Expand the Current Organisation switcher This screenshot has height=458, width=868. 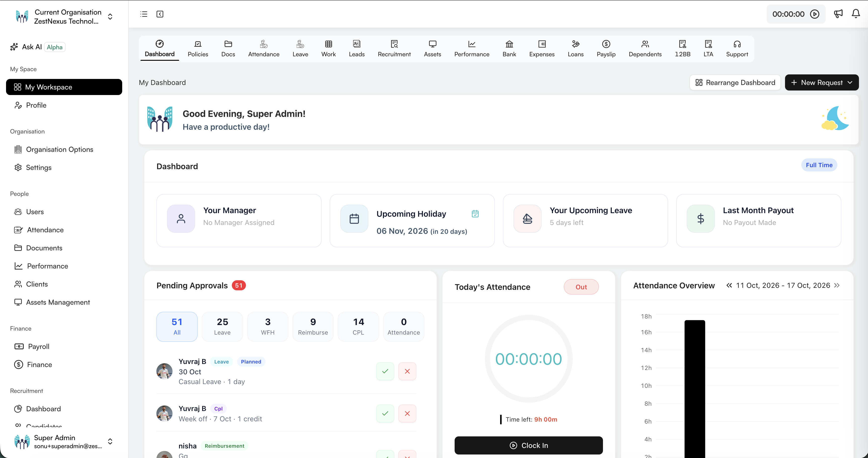pos(110,17)
